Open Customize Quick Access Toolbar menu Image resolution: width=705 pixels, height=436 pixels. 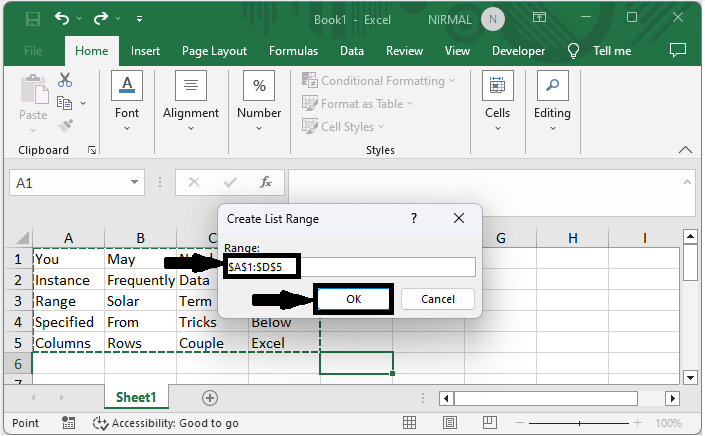pos(139,19)
